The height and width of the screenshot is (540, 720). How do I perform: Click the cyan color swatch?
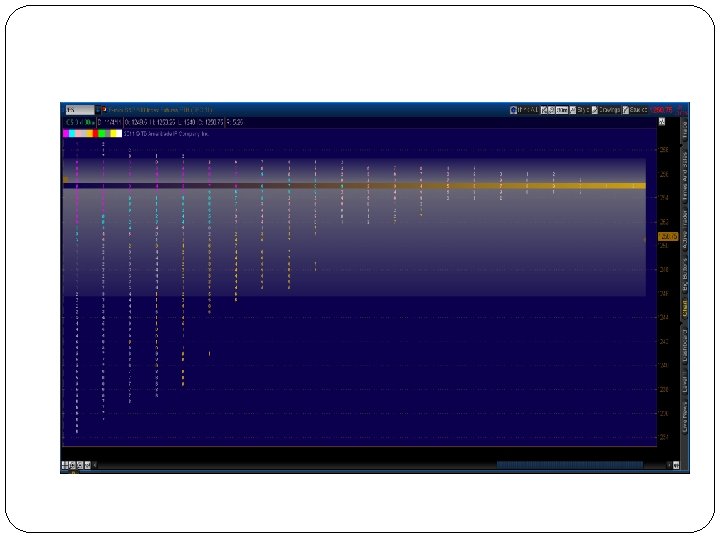coord(72,134)
